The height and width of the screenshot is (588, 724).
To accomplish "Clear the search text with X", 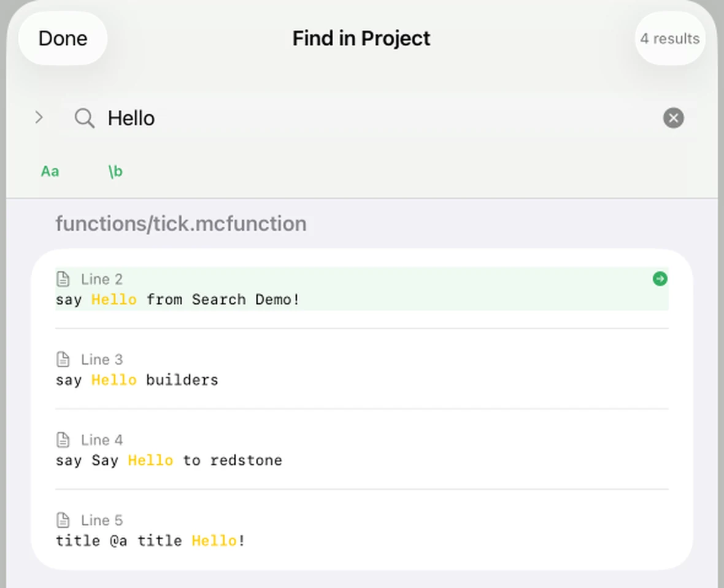I will (x=674, y=118).
